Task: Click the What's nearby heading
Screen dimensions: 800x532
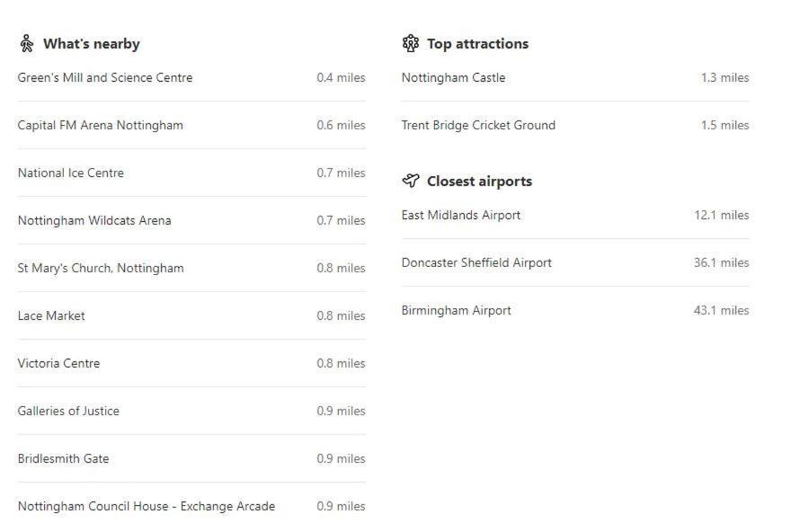Action: [92, 44]
